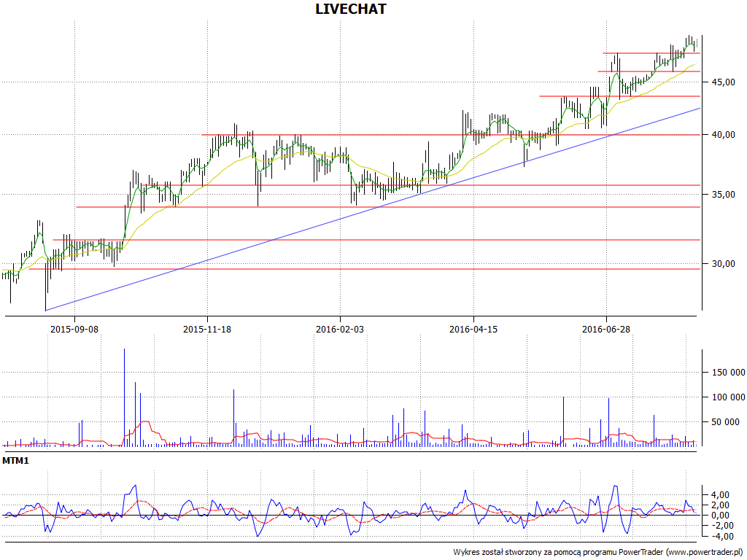Click the PowerTrader footer credit text
Viewport: 747px width, 560px height.
click(x=598, y=553)
